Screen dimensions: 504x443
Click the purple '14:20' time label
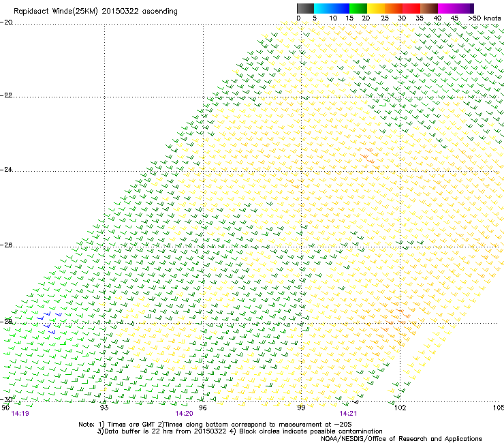(x=184, y=414)
